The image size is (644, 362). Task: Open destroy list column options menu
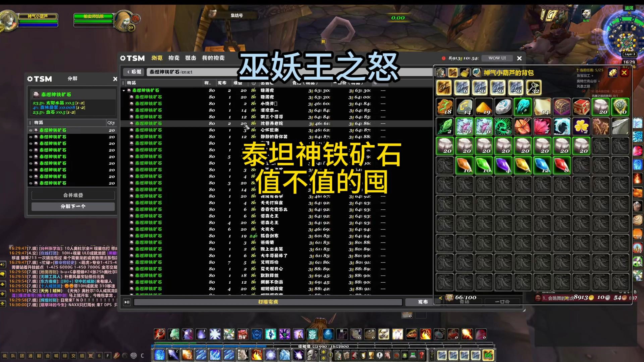click(x=30, y=123)
